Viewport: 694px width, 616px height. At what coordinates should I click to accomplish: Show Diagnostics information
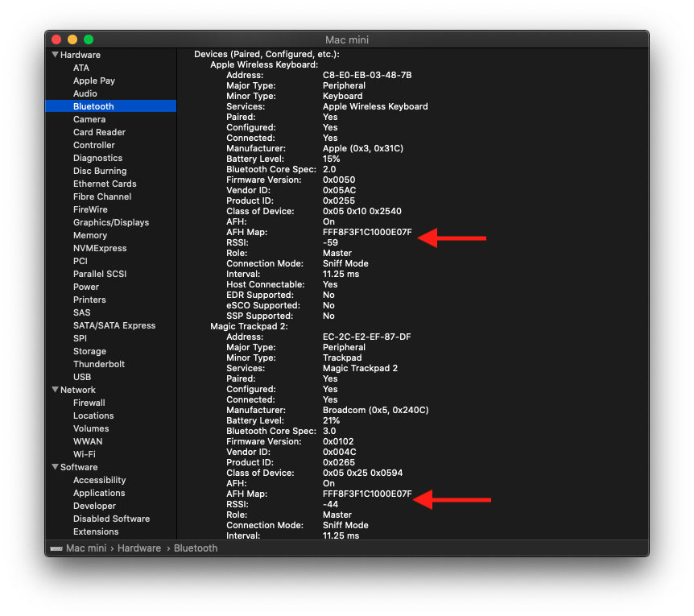97,158
